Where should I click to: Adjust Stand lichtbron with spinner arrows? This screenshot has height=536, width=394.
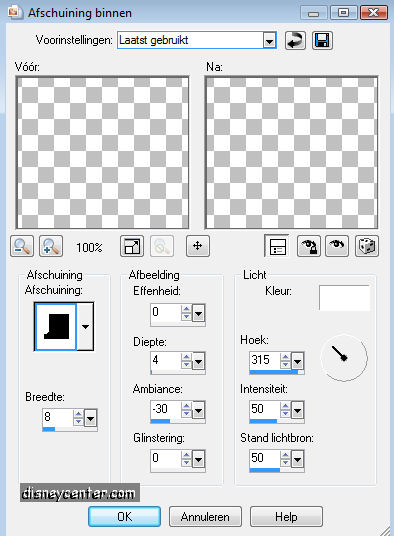point(286,459)
